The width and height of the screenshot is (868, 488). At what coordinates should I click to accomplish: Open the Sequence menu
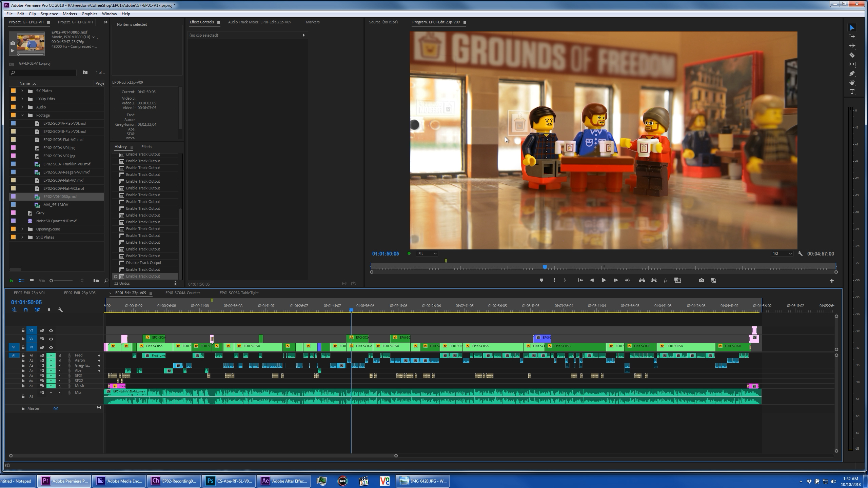[49, 14]
